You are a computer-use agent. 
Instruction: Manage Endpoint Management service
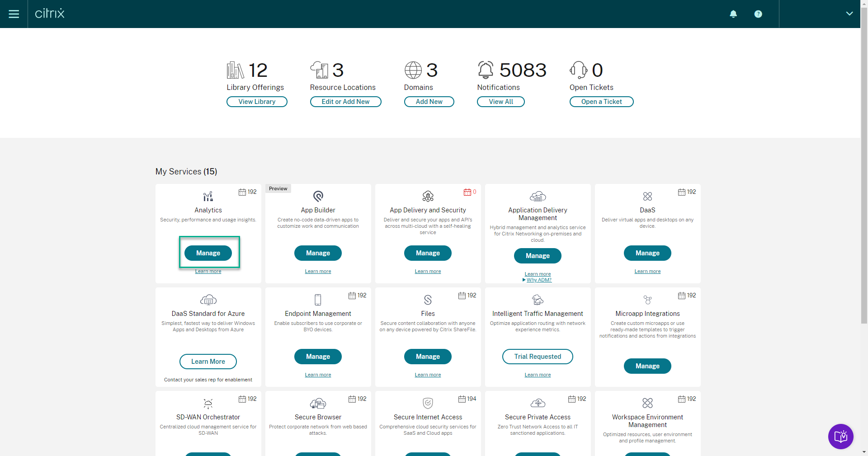click(318, 357)
